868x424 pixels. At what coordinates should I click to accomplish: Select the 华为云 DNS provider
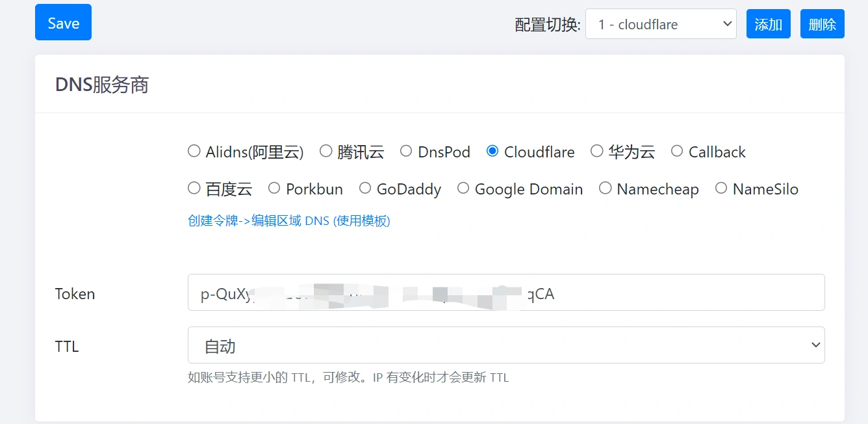(x=596, y=150)
